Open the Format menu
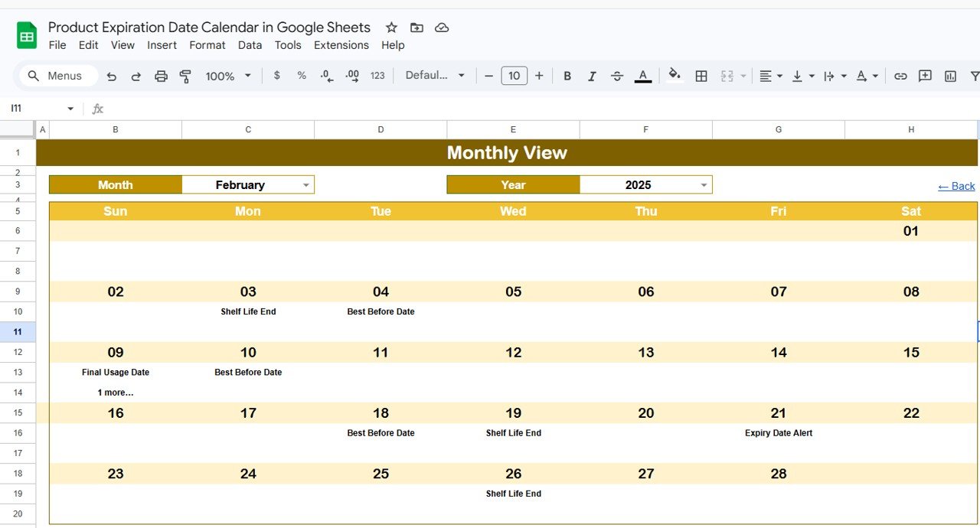This screenshot has width=980, height=528. click(x=207, y=45)
